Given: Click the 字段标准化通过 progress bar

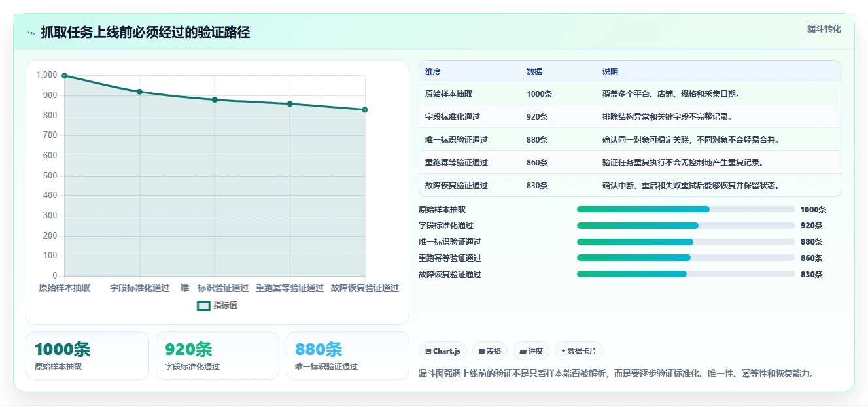Looking at the screenshot, I should [686, 226].
